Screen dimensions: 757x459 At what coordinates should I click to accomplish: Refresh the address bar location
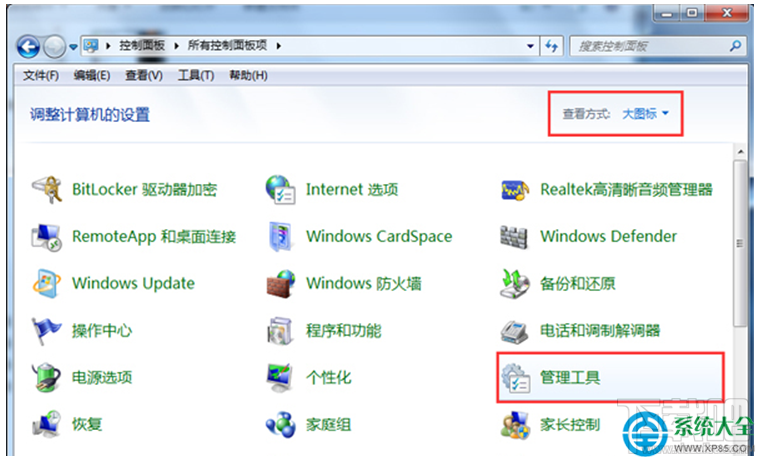(x=551, y=46)
